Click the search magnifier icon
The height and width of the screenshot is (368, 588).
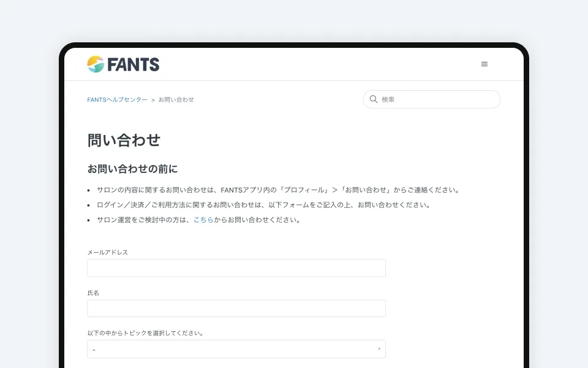[x=374, y=99]
